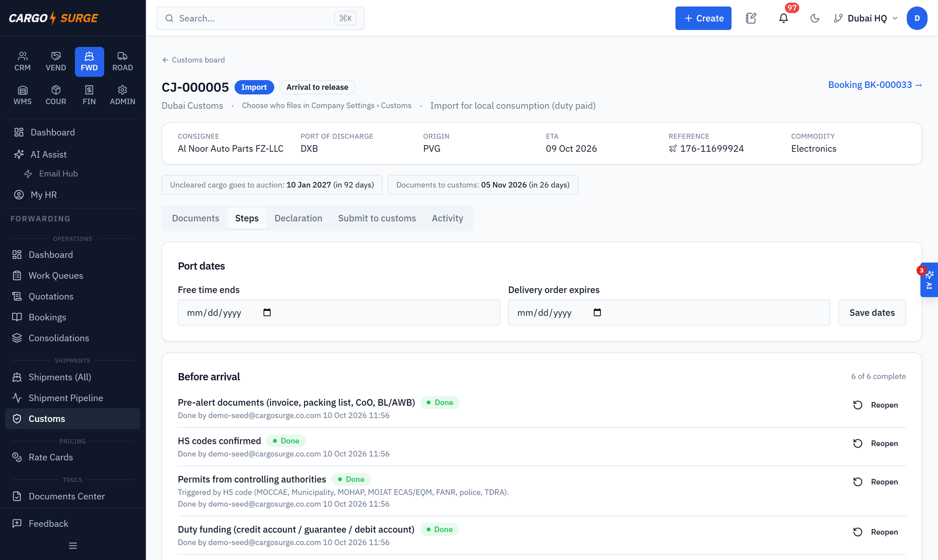This screenshot has height=560, width=938.
Task: Click Save dates button
Action: coord(872,312)
